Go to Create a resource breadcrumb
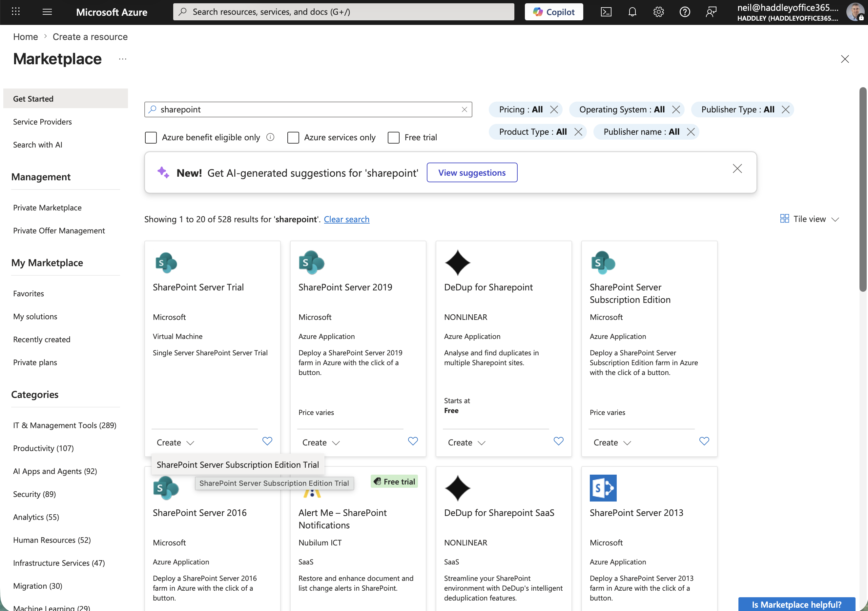Image resolution: width=868 pixels, height=611 pixels. pyautogui.click(x=90, y=37)
